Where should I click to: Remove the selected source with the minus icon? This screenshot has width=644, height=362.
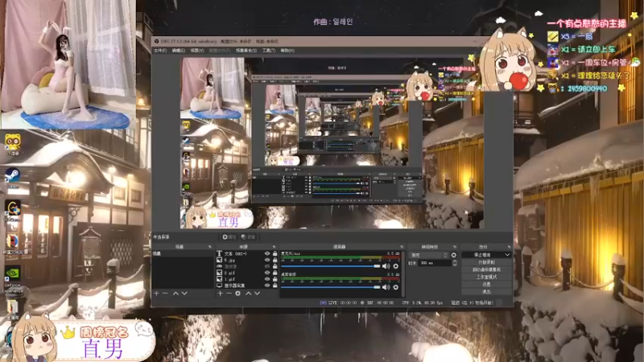pyautogui.click(x=229, y=294)
